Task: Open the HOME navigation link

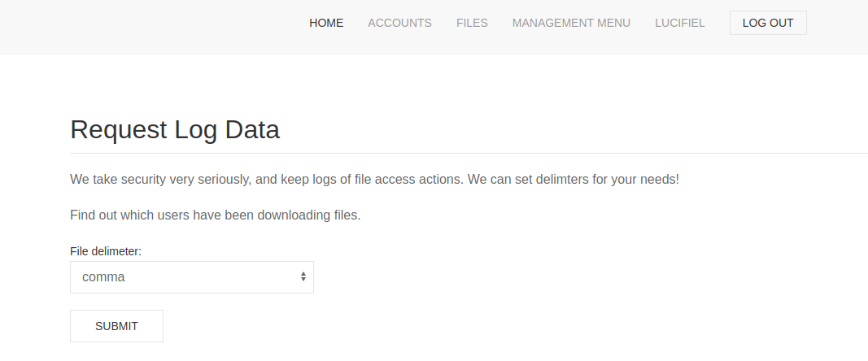Action: 326,23
